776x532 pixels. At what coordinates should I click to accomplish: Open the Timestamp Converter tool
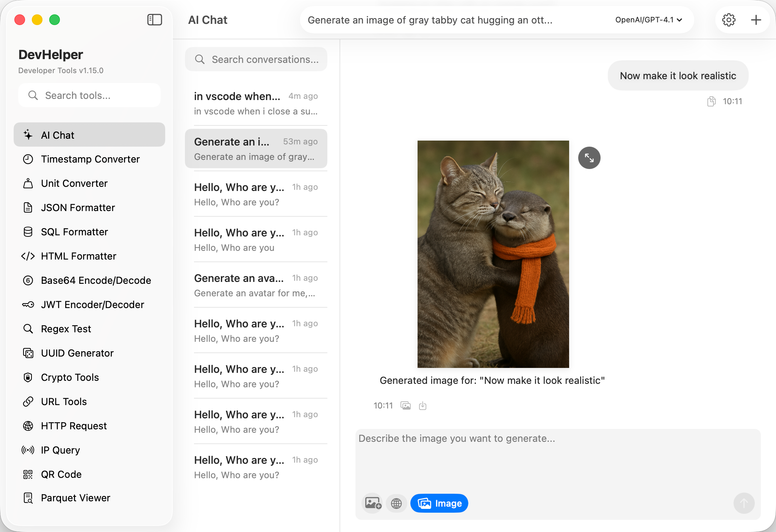(x=90, y=159)
